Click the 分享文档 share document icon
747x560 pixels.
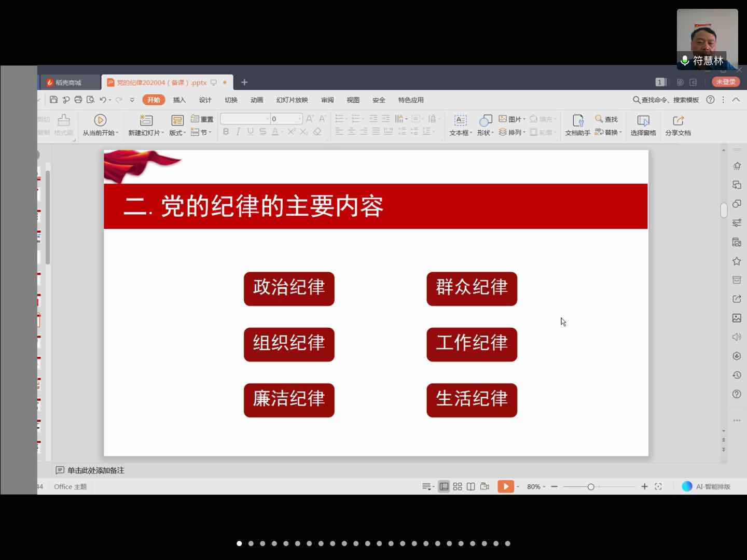pyautogui.click(x=677, y=124)
